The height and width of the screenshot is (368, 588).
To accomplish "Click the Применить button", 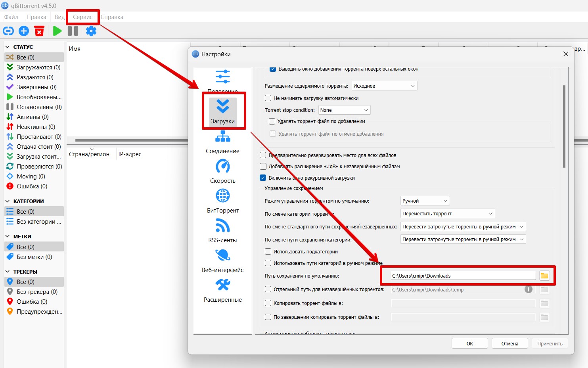I will 550,343.
